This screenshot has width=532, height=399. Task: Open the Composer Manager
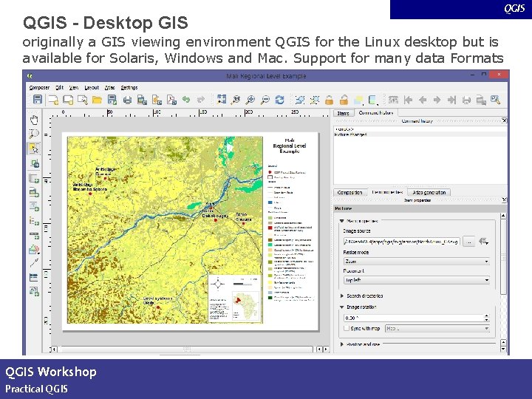coord(83,100)
